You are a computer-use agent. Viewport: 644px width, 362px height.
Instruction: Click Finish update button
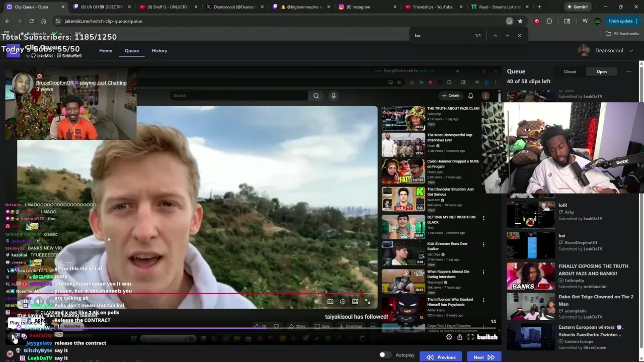tap(622, 21)
